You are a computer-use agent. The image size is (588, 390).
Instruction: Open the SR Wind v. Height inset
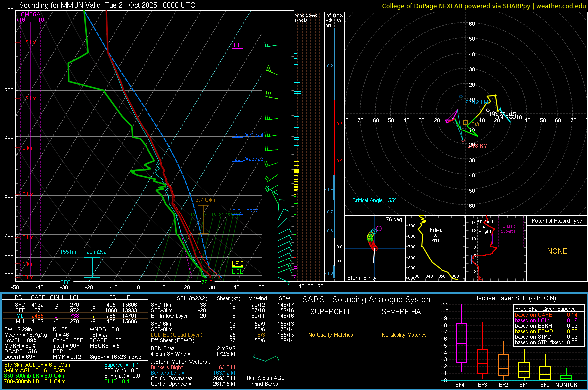click(496, 248)
